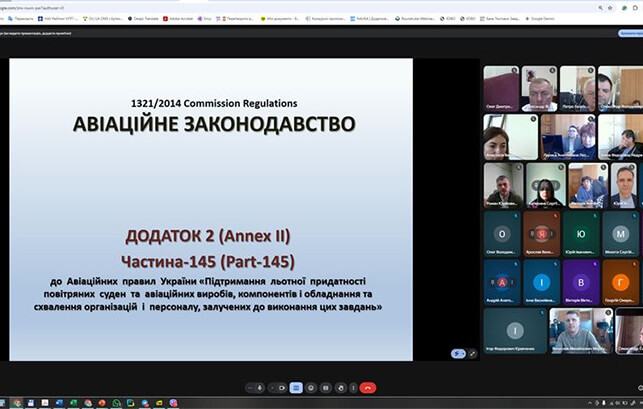Click the blue pill button at top right
This screenshot has height=409, width=643.
pyautogui.click(x=631, y=33)
